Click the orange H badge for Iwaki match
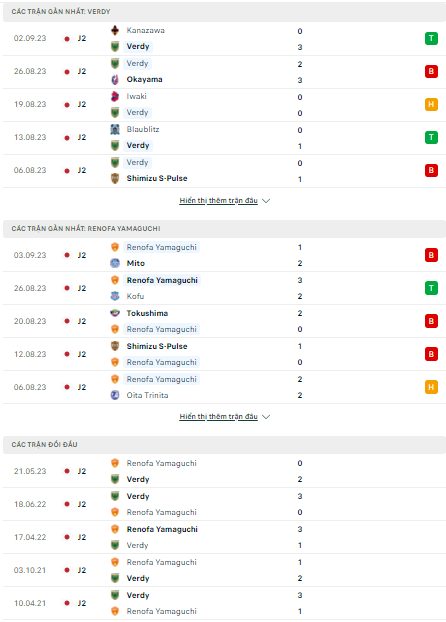This screenshot has width=446, height=622. click(431, 104)
